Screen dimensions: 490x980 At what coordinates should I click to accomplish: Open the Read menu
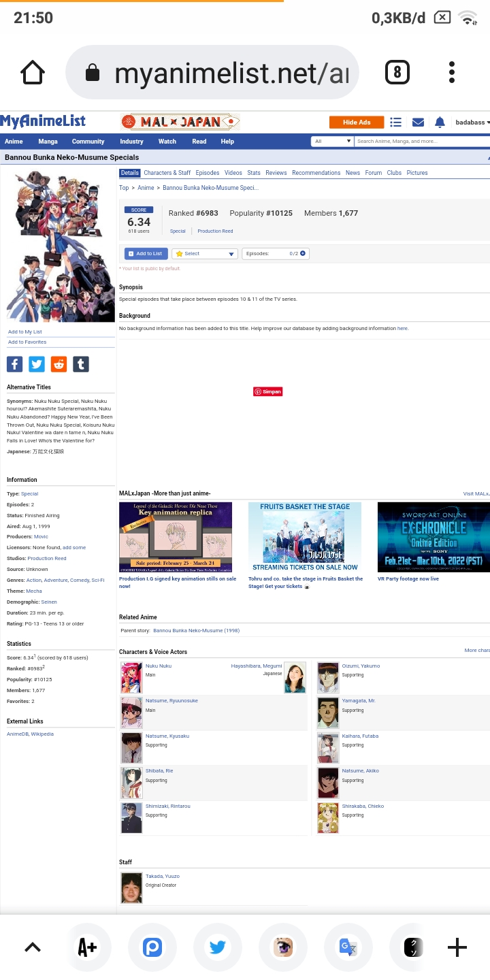pos(199,142)
